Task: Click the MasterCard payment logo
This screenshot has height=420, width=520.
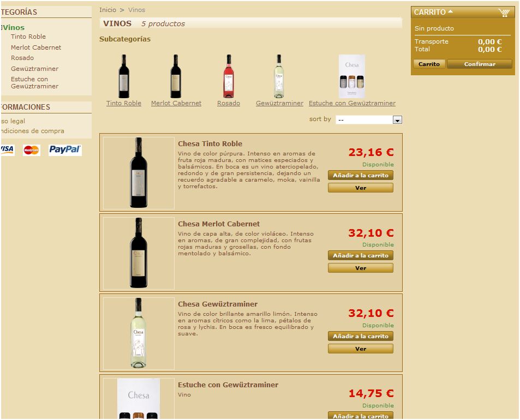Action: 32,150
